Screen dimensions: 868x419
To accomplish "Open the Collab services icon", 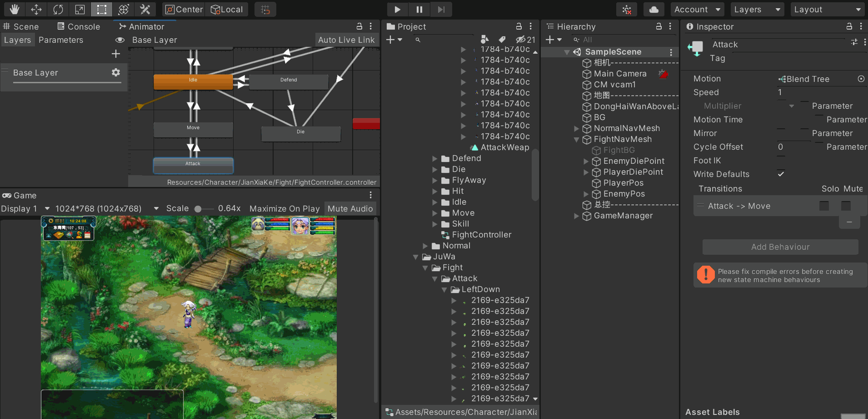I will pos(627,9).
